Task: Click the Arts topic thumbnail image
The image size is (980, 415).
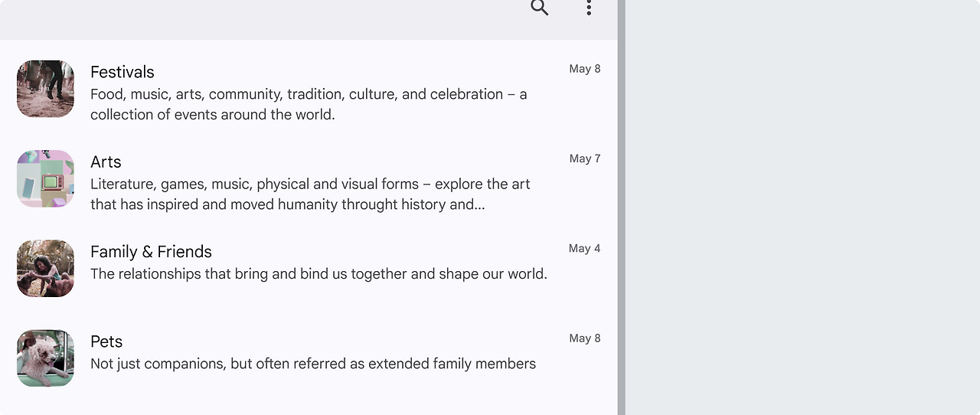Action: (45, 178)
